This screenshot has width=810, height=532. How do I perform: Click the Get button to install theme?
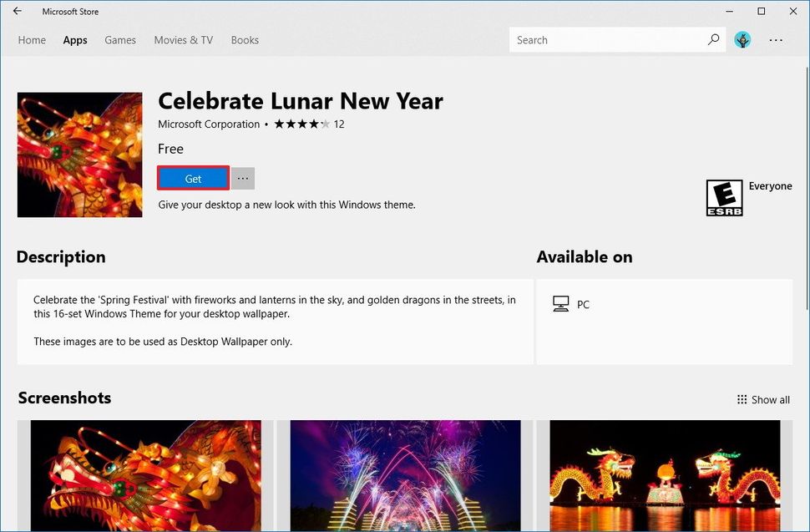(x=192, y=178)
